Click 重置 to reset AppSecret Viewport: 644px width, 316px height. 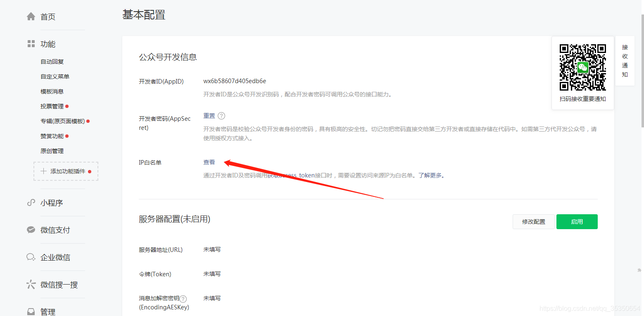coord(209,116)
